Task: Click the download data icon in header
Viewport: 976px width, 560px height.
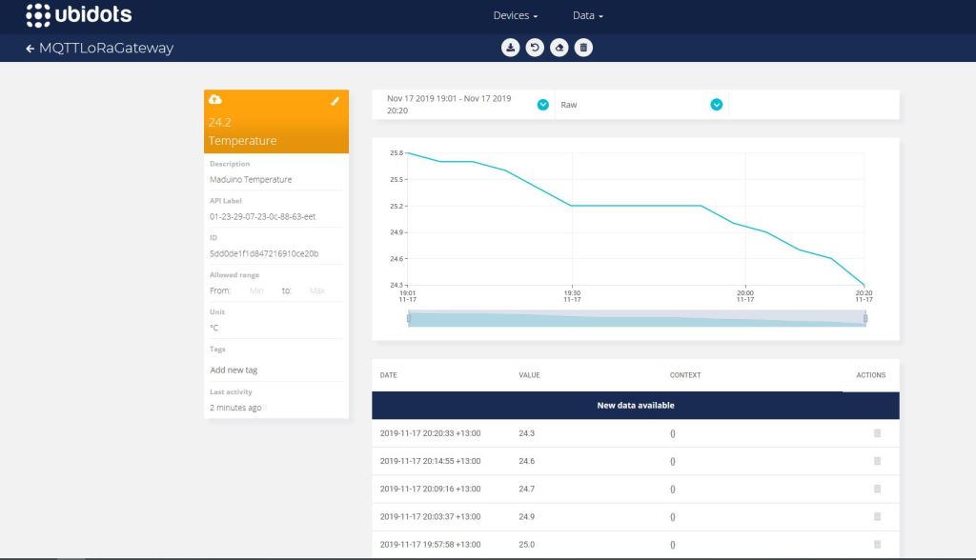Action: tap(511, 48)
